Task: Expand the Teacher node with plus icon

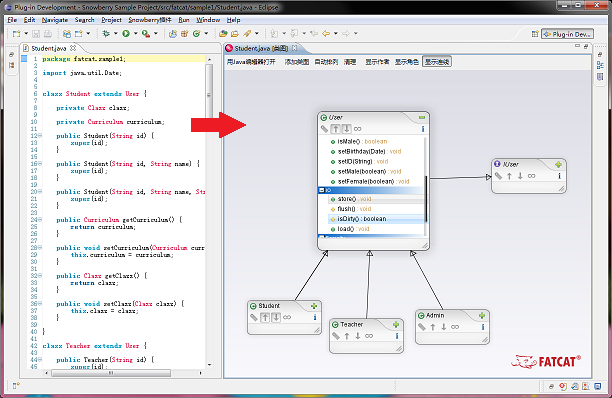Action: [396, 325]
